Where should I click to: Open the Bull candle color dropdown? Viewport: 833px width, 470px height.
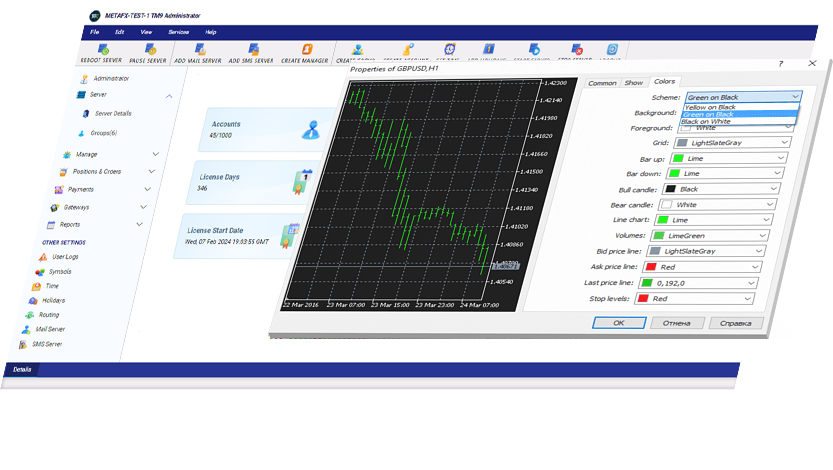(x=721, y=189)
